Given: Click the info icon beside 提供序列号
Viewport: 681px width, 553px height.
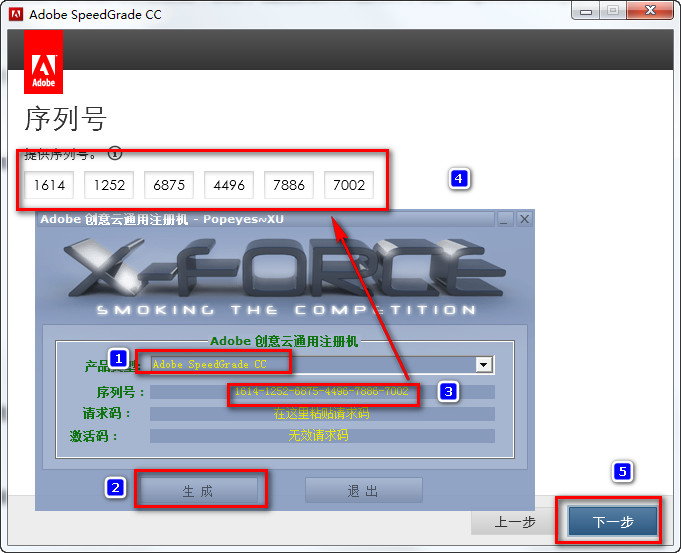Looking at the screenshot, I should [115, 154].
